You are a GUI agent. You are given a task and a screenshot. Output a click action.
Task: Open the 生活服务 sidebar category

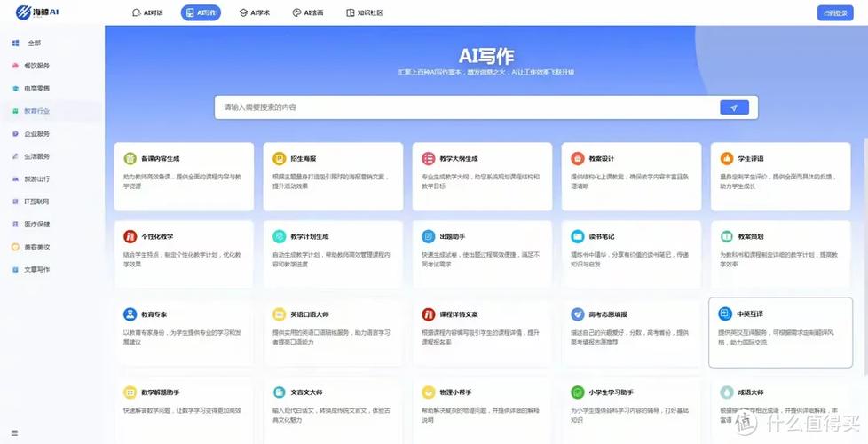[x=31, y=156]
